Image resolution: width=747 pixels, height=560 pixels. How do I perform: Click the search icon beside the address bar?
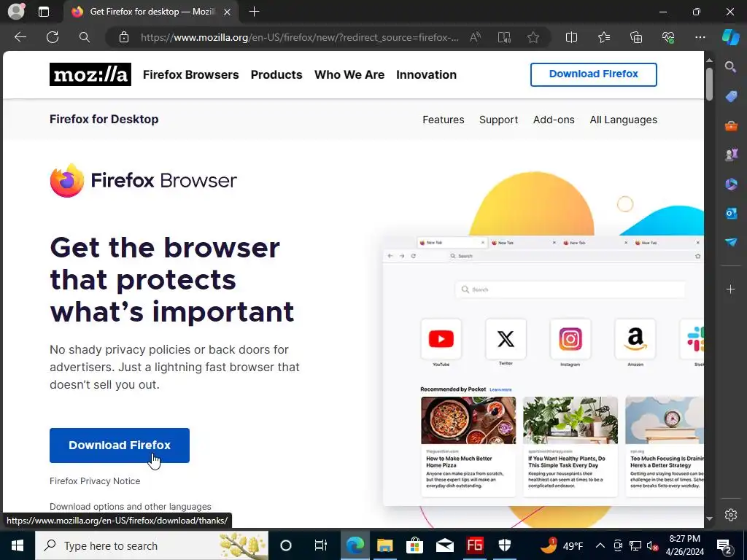click(x=85, y=37)
